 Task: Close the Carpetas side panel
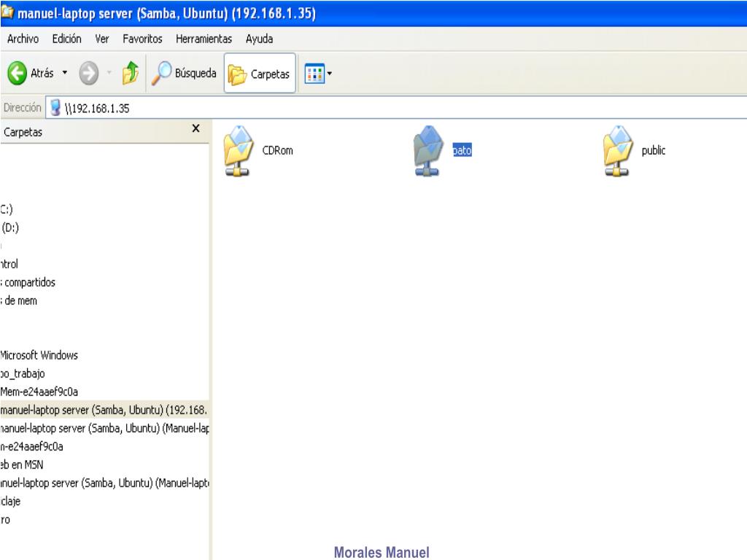pos(196,128)
